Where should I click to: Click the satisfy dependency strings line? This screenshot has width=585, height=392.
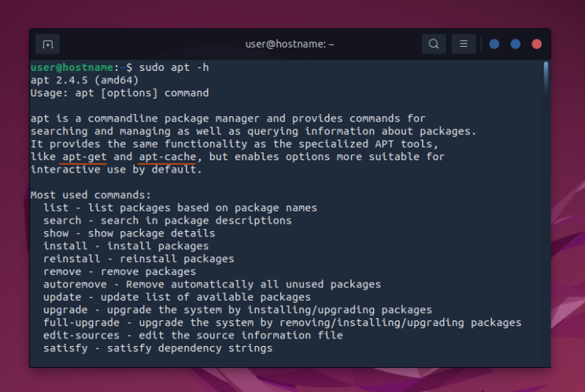click(x=158, y=348)
